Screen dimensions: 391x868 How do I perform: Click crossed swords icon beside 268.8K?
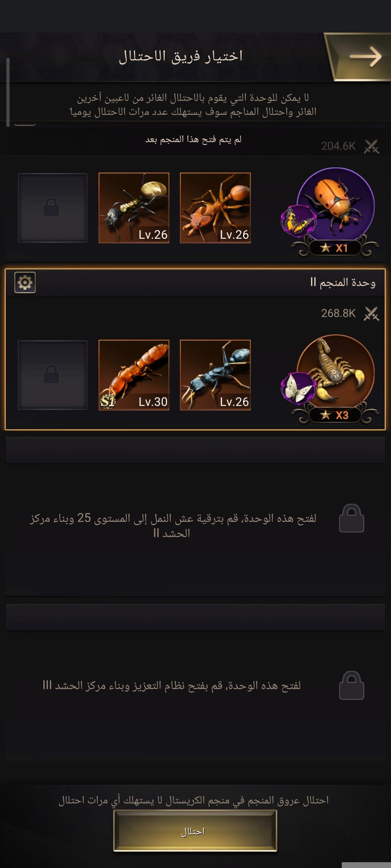[x=371, y=314]
